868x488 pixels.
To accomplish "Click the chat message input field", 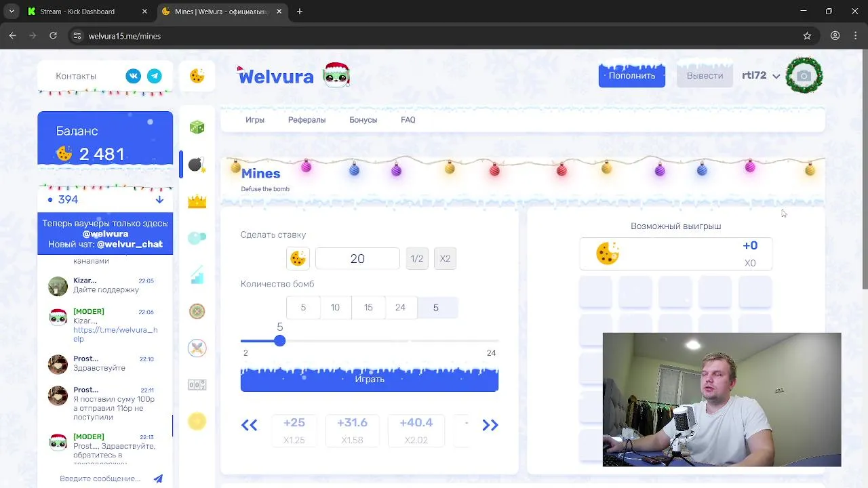I will click(x=100, y=479).
